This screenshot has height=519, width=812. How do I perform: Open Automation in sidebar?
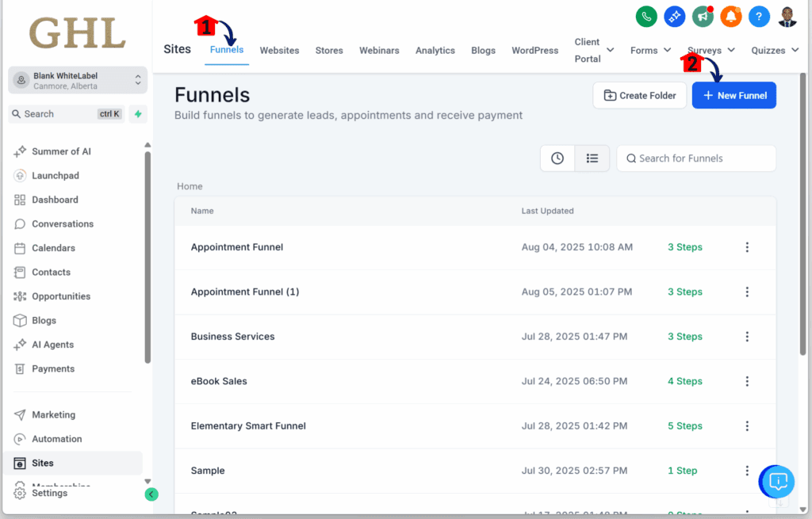[57, 439]
